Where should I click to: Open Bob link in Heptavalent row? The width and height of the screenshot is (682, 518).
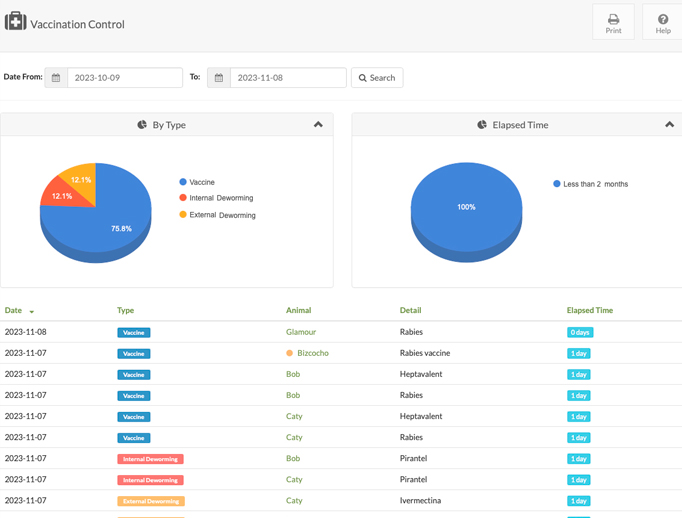click(x=293, y=374)
